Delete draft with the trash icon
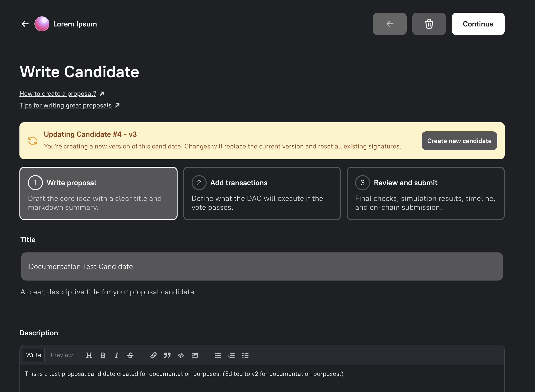The width and height of the screenshot is (535, 392). 429,24
